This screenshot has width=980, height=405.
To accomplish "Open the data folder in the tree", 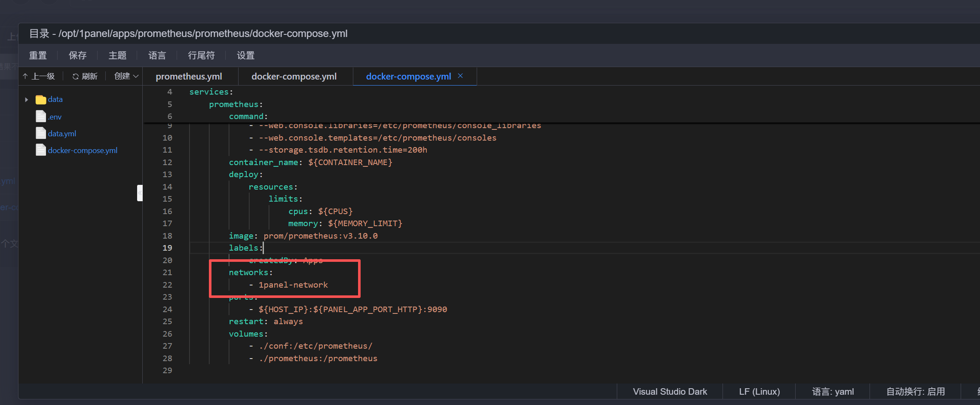I will click(x=55, y=99).
